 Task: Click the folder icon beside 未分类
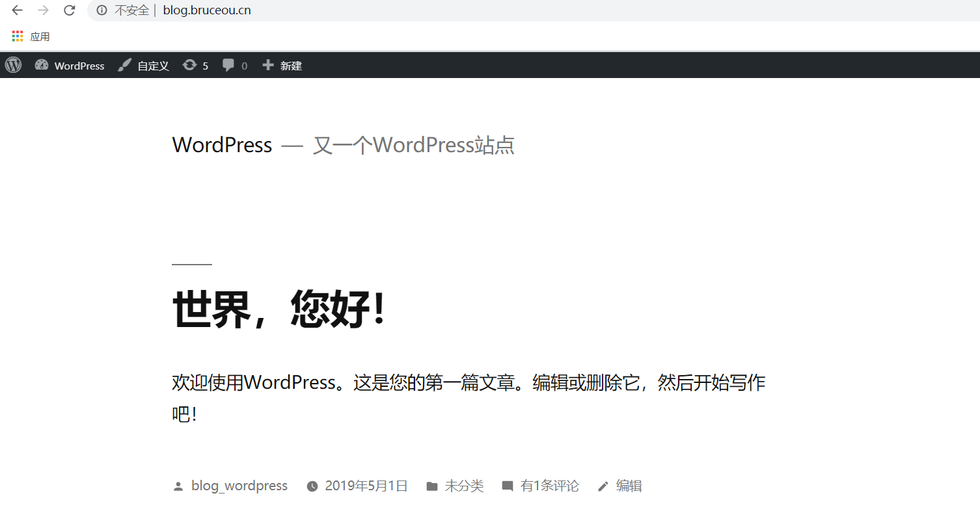(x=432, y=486)
